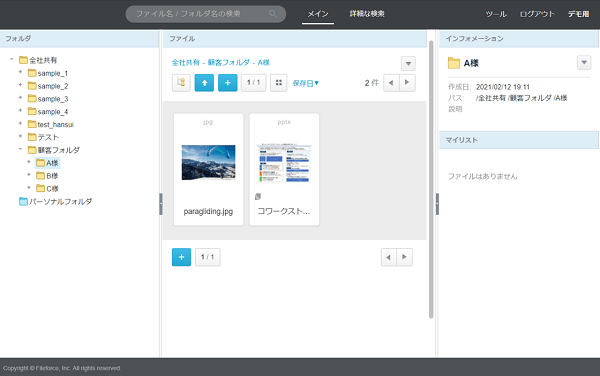The image size is (600, 376).
Task: Click the search magnifier icon
Action: [272, 14]
